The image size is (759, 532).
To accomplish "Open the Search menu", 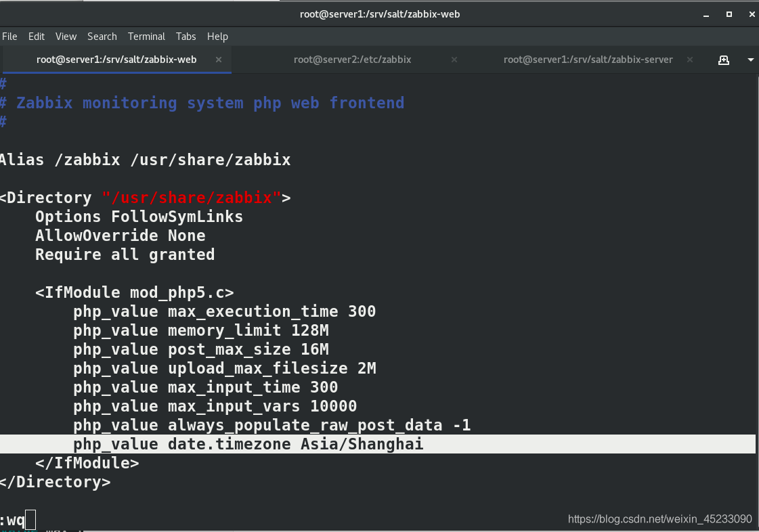I will [102, 37].
